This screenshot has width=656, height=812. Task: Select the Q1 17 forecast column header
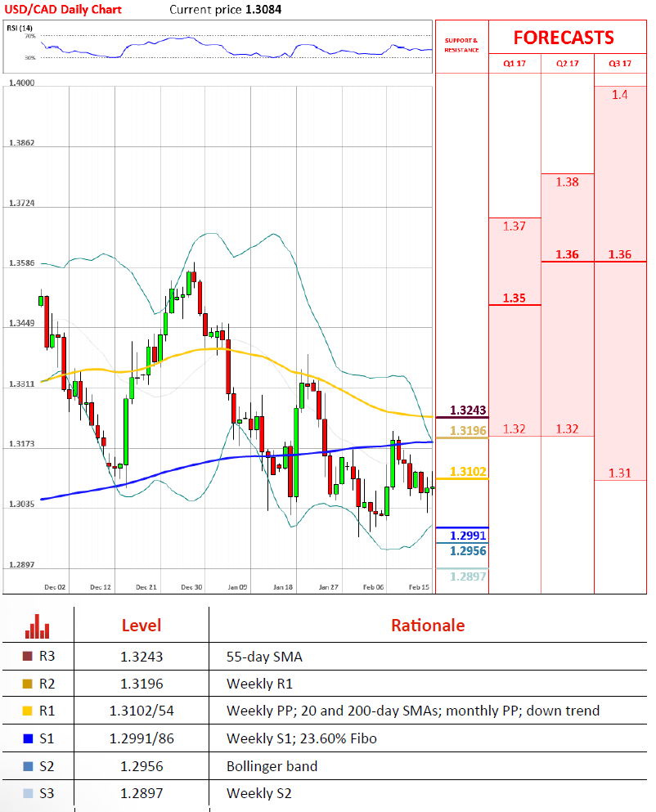click(514, 63)
